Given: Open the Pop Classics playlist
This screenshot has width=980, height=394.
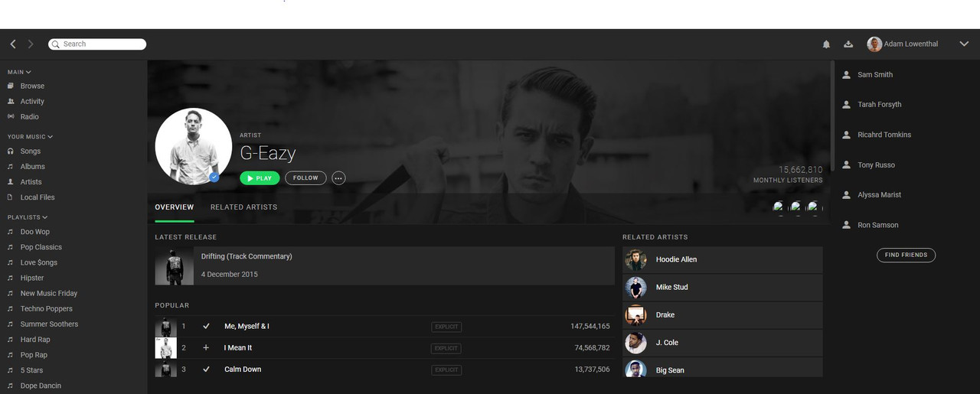Looking at the screenshot, I should [x=41, y=247].
